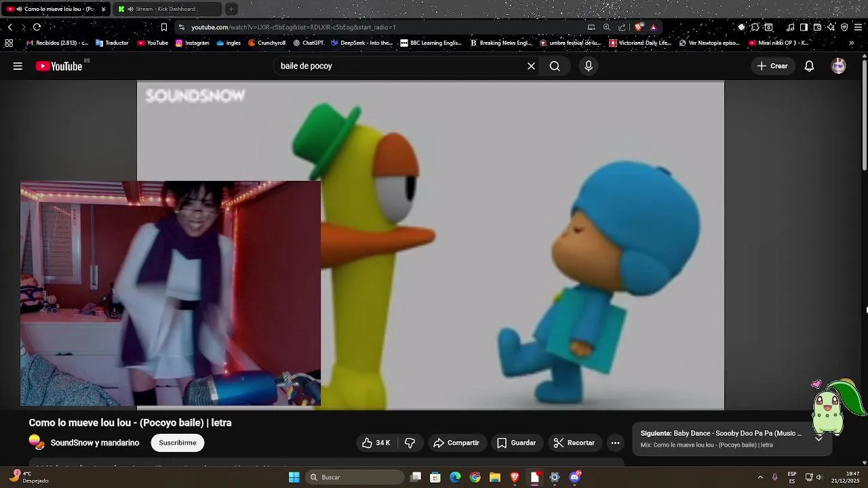Open the browser main hamburger menu

click(x=859, y=27)
